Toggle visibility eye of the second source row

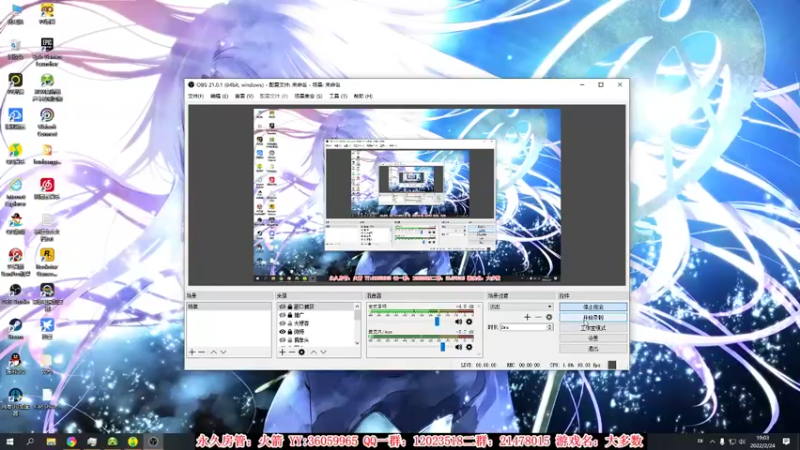282,315
